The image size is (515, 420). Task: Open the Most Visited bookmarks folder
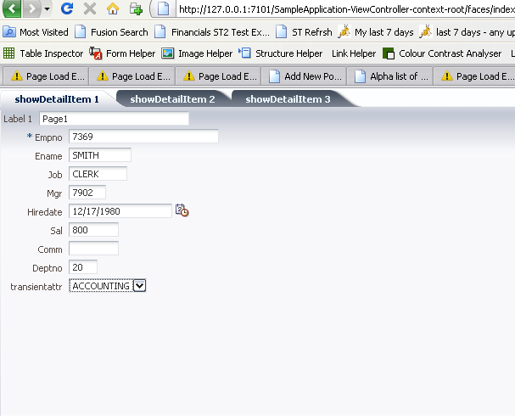point(36,32)
